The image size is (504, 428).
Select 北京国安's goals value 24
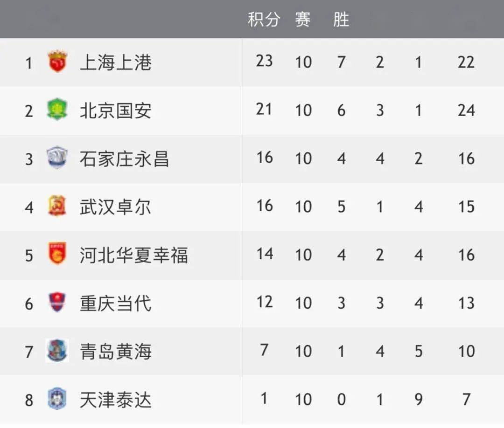pyautogui.click(x=466, y=110)
